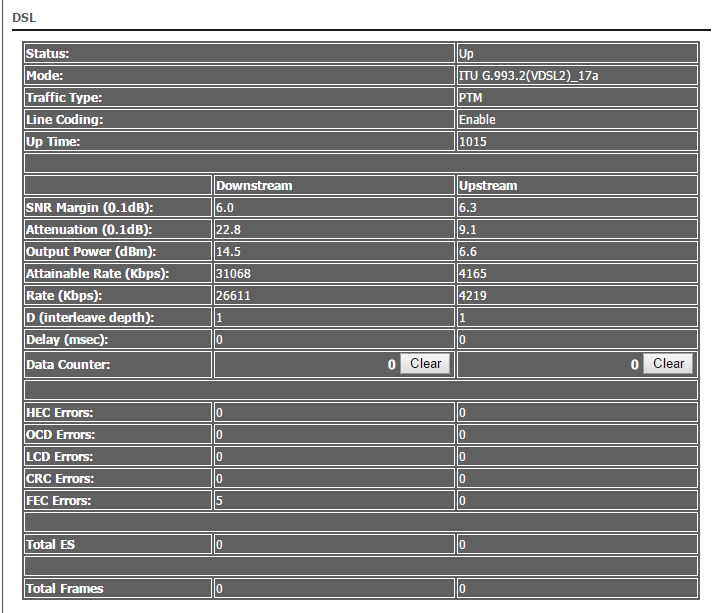Clear the Upstream data counter
Screen dimensions: 718x613
668,364
